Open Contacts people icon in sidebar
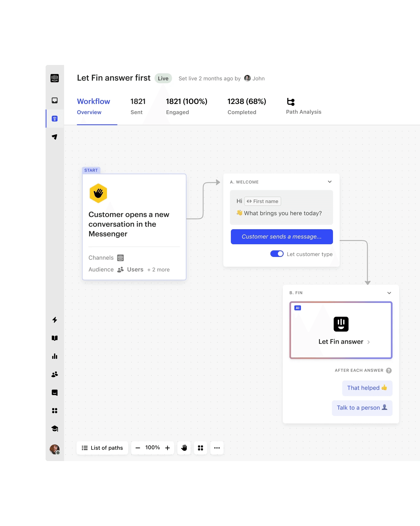 [x=55, y=374]
